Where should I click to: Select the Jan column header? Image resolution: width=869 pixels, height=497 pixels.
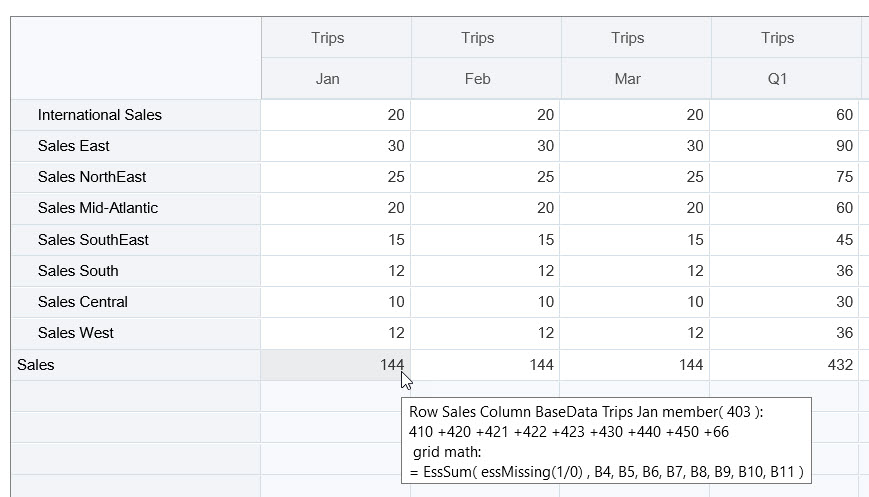pos(328,79)
